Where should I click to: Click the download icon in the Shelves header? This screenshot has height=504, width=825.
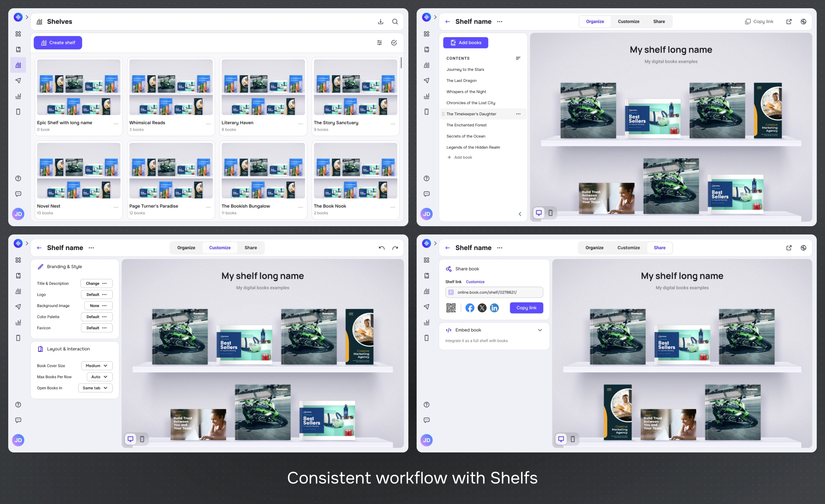click(x=381, y=22)
